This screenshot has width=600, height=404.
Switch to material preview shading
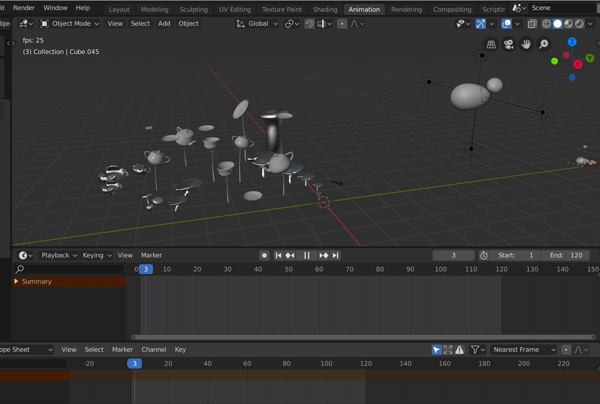pyautogui.click(x=569, y=24)
